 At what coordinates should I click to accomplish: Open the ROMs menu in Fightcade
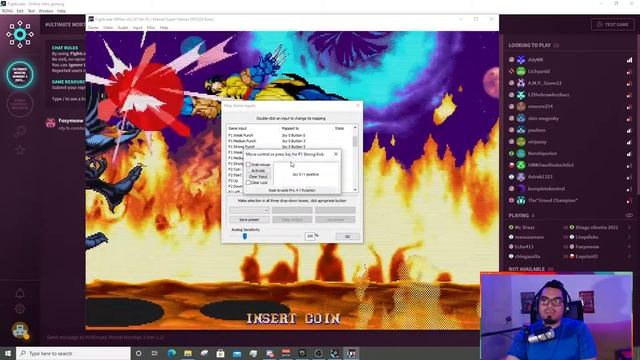7,11
